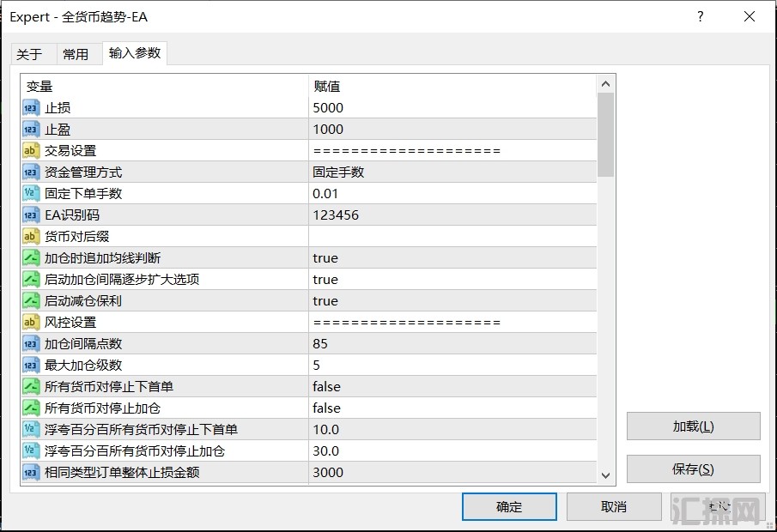Click the integer icon beside 止损
The height and width of the screenshot is (532, 777).
tap(31, 108)
